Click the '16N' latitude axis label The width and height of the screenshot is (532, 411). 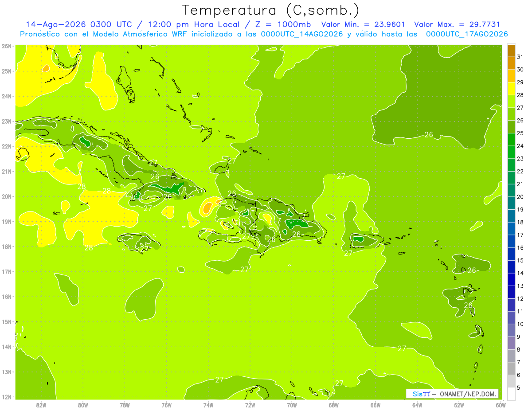point(7,297)
